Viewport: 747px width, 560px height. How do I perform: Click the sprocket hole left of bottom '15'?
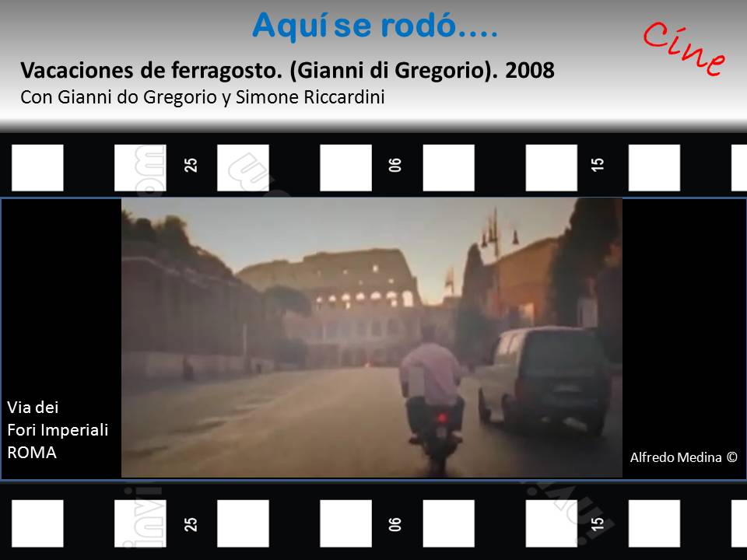point(552,523)
